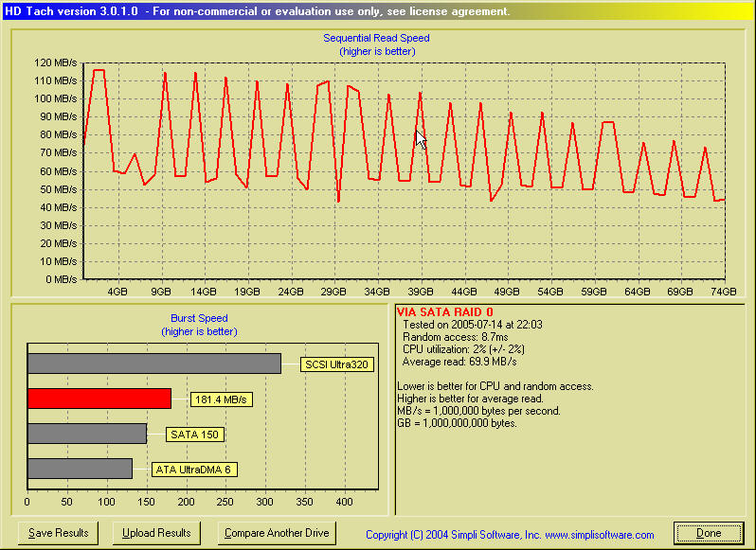Click the SCSI Ultra320 label box
This screenshot has height=550, width=756.
pos(337,364)
